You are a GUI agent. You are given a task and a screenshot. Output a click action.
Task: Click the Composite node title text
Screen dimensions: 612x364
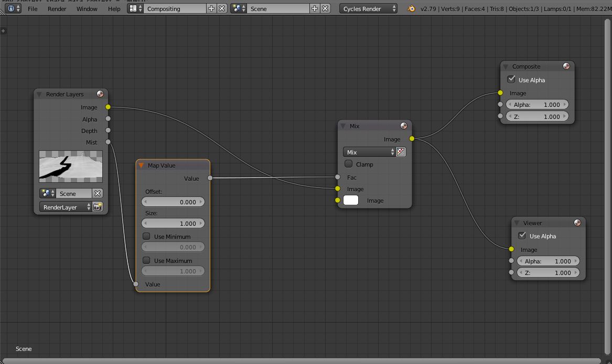[x=526, y=67]
